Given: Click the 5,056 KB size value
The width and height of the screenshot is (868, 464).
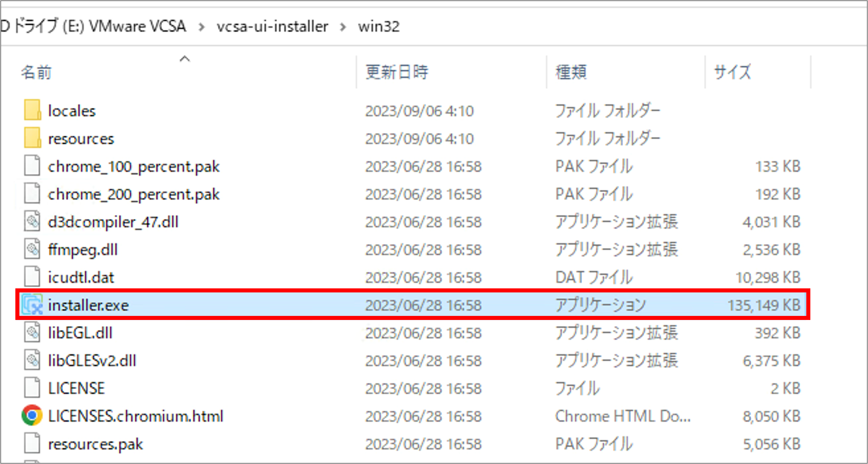Looking at the screenshot, I should coord(772,445).
